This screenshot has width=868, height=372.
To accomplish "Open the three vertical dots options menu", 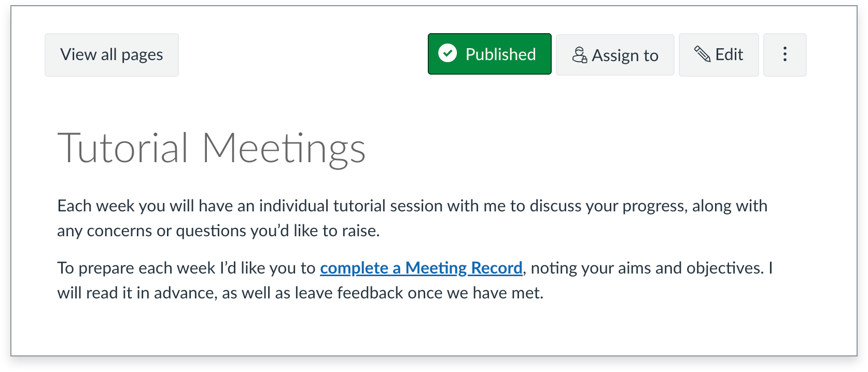I will pyautogui.click(x=785, y=54).
